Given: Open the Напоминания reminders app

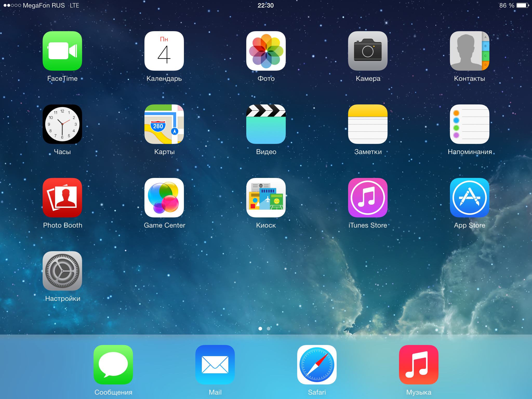Looking at the screenshot, I should coord(470,124).
